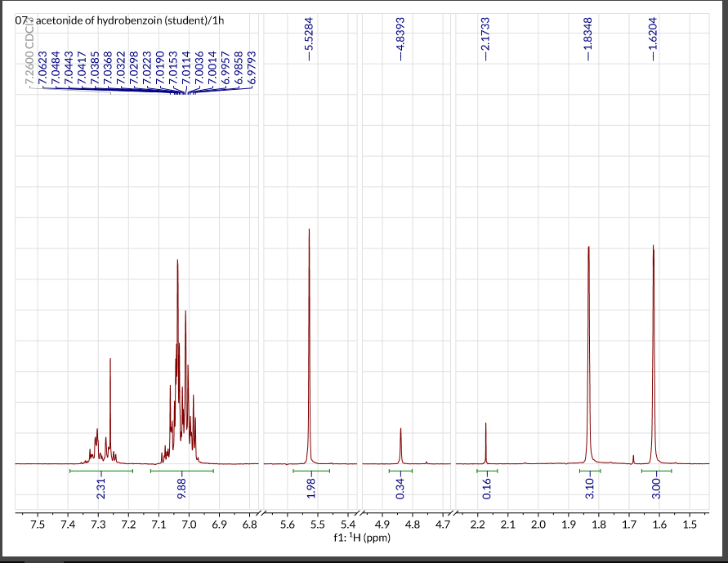
Task: Select the 0.16 integral value
Action: [x=487, y=489]
